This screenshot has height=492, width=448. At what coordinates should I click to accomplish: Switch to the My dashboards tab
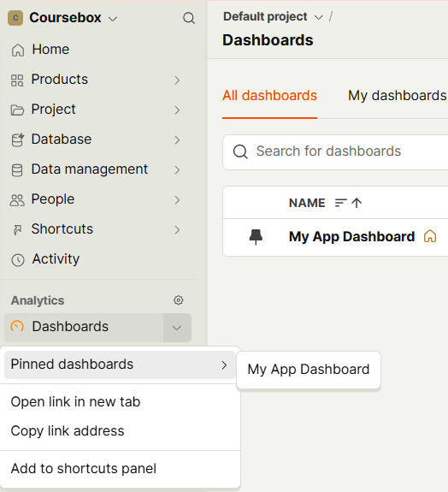click(398, 95)
